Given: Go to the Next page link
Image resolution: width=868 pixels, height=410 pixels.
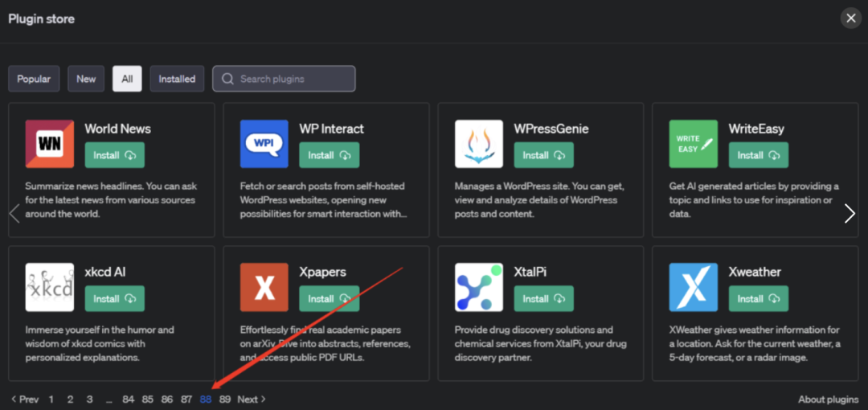Looking at the screenshot, I should point(252,399).
